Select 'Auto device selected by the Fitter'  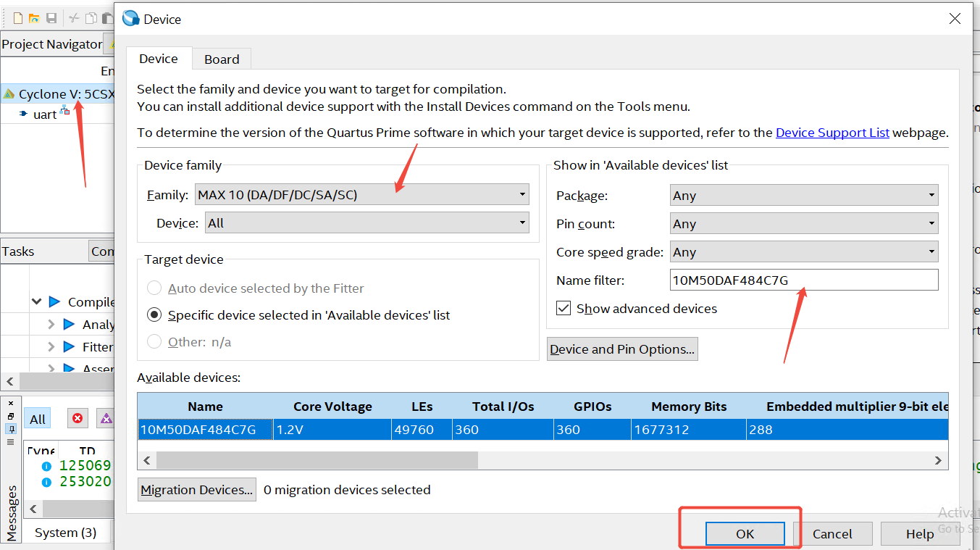tap(154, 288)
